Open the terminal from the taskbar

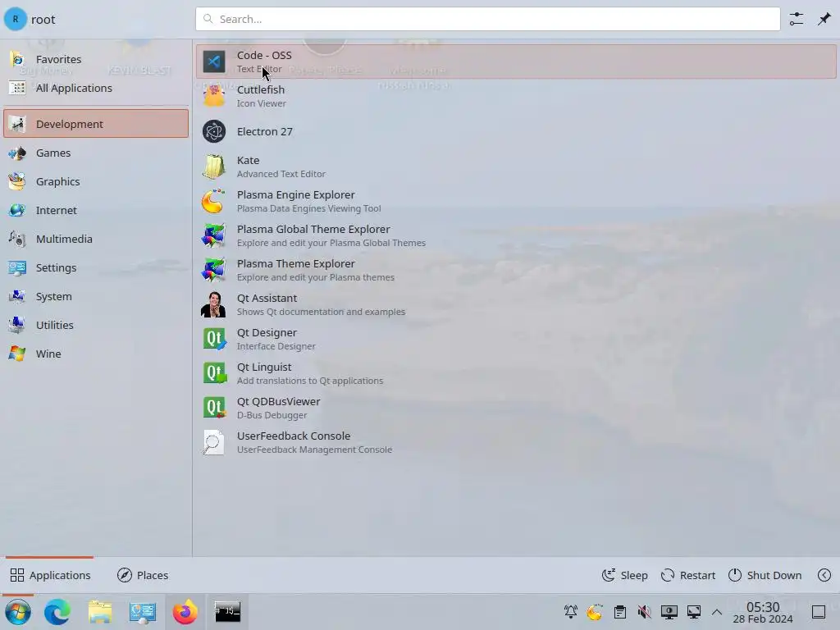tap(228, 612)
